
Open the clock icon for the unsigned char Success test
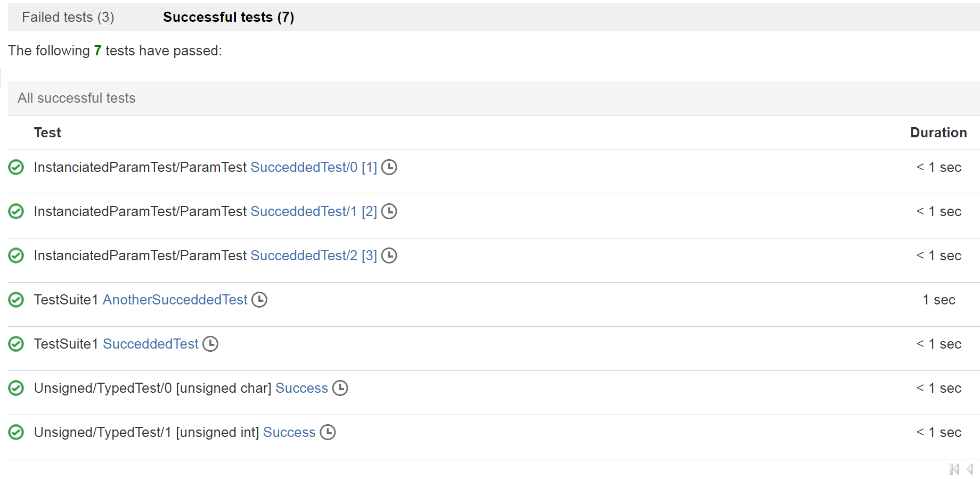pos(340,388)
